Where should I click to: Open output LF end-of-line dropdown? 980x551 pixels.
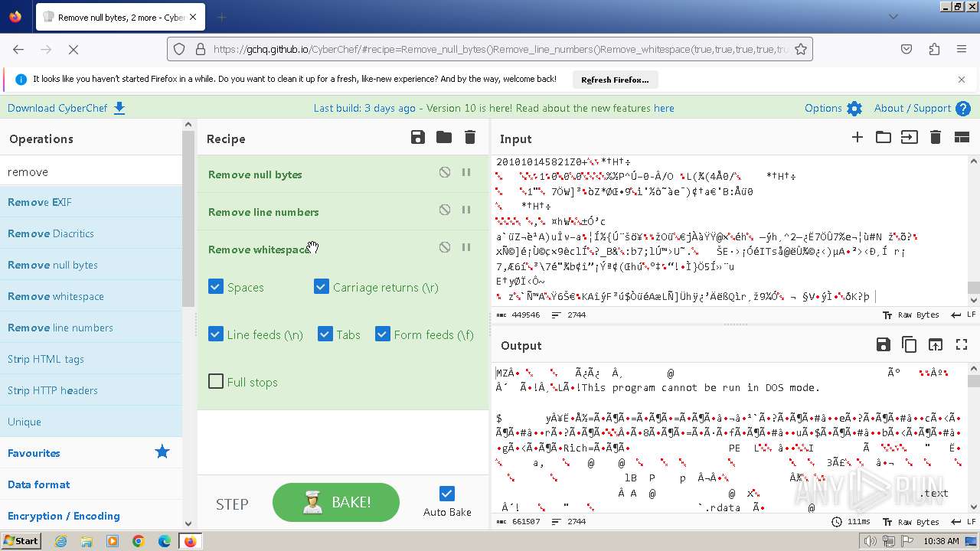pyautogui.click(x=962, y=521)
